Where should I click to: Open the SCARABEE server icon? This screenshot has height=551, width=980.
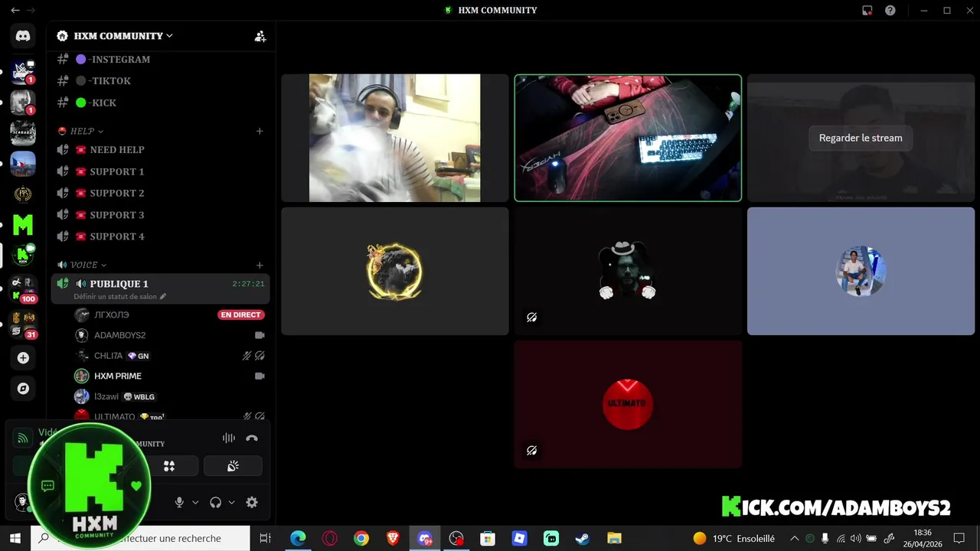click(23, 132)
